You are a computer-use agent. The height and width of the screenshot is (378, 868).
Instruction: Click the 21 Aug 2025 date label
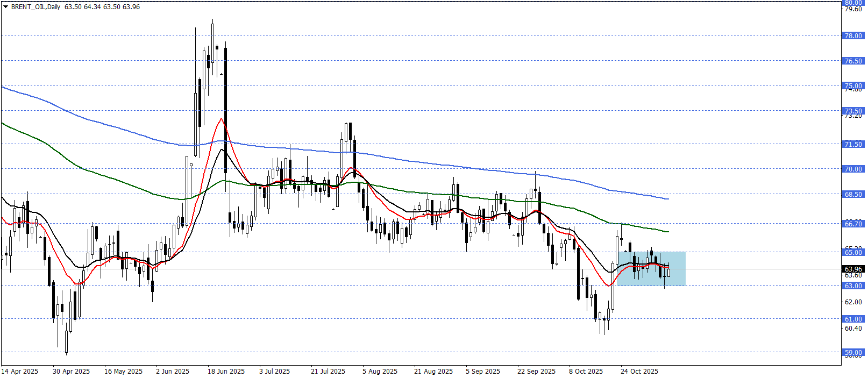coord(433,371)
